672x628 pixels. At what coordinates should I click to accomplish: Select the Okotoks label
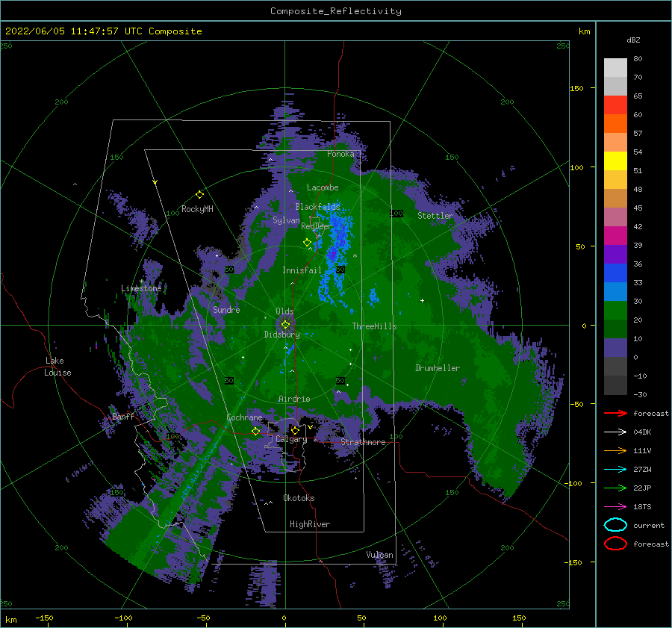299,497
